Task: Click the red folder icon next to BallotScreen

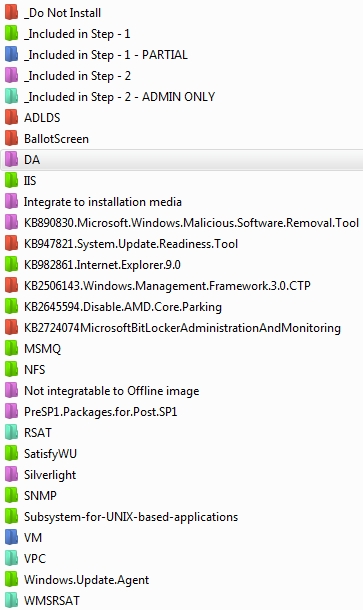Action: [11, 139]
